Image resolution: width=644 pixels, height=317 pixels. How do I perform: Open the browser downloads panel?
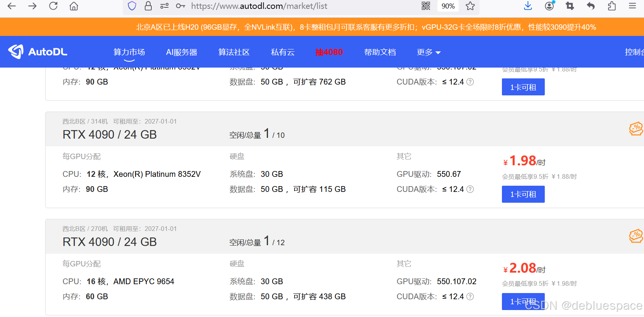(x=528, y=6)
